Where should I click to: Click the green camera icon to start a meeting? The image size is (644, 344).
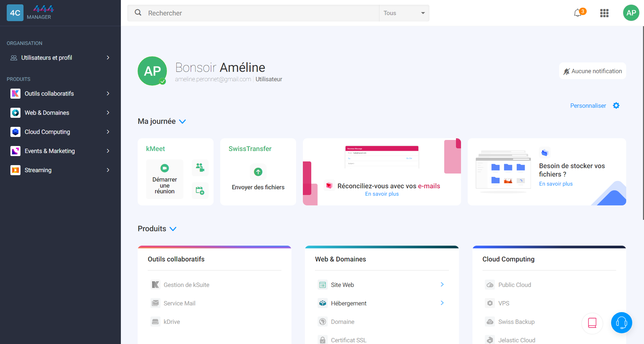[165, 168]
